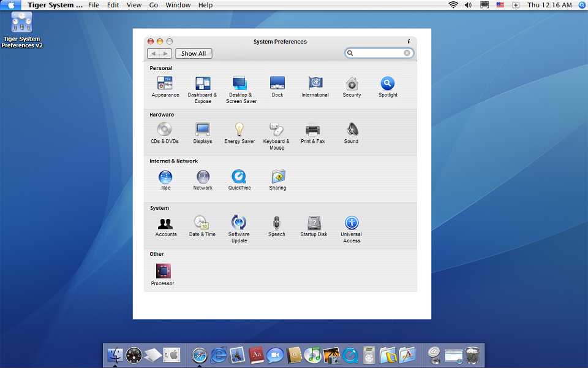Open the Spotlight preference pane
This screenshot has width=588, height=368.
pos(388,86)
